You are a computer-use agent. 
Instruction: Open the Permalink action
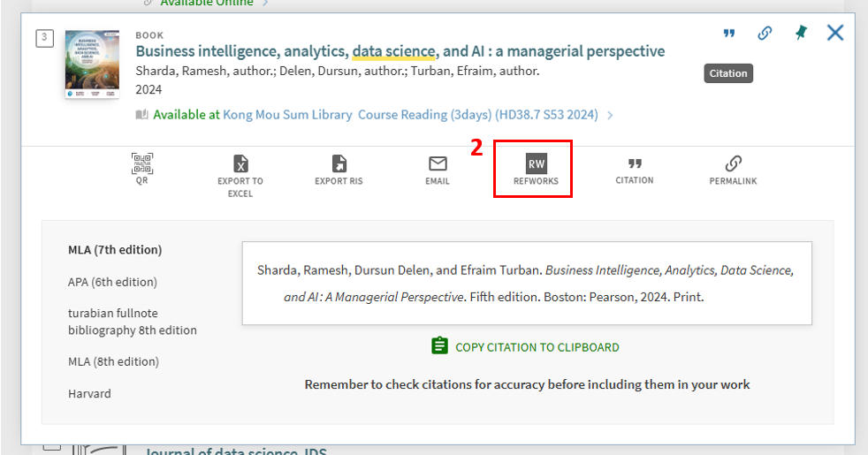733,164
